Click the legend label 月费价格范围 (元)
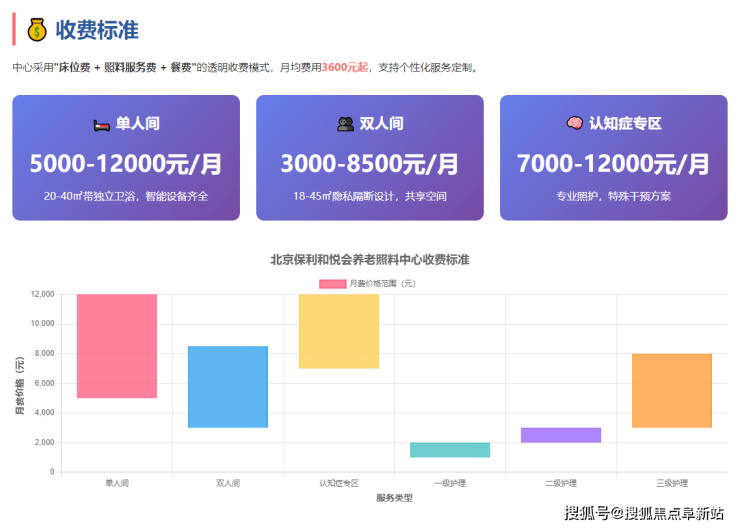The height and width of the screenshot is (529, 740). (382, 284)
